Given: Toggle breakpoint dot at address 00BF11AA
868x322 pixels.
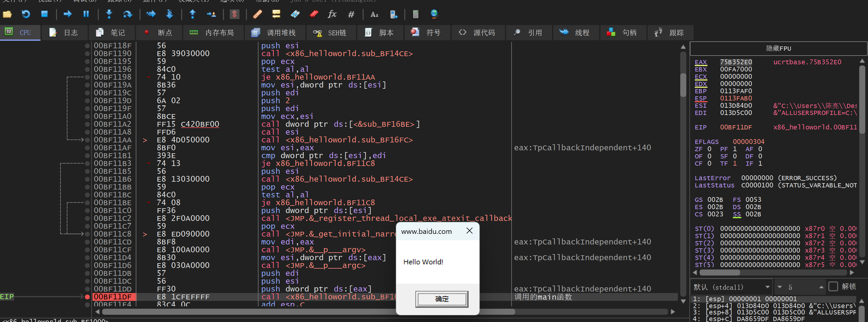Looking at the screenshot, I should (x=87, y=140).
